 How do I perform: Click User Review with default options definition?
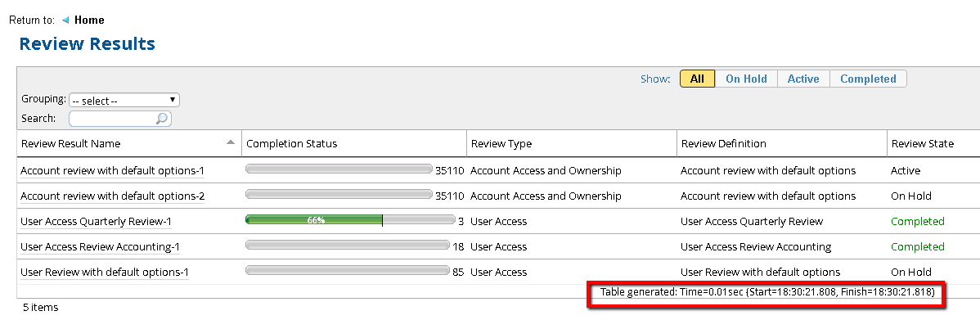[760, 273]
